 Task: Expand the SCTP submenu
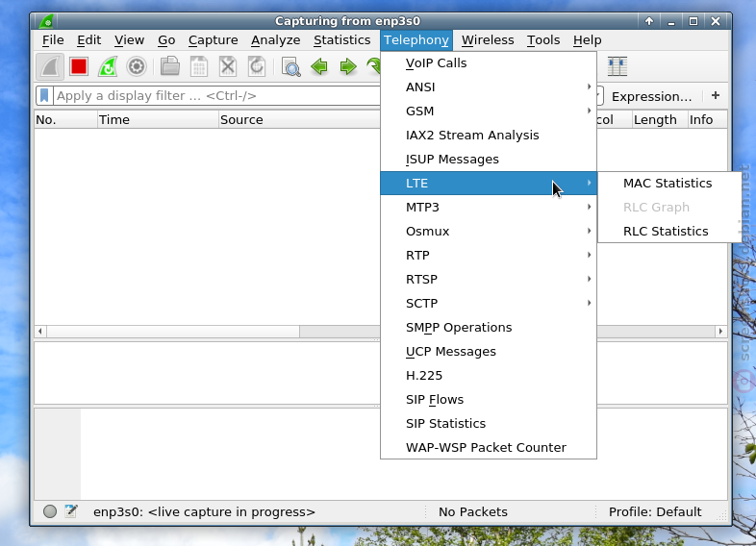489,304
